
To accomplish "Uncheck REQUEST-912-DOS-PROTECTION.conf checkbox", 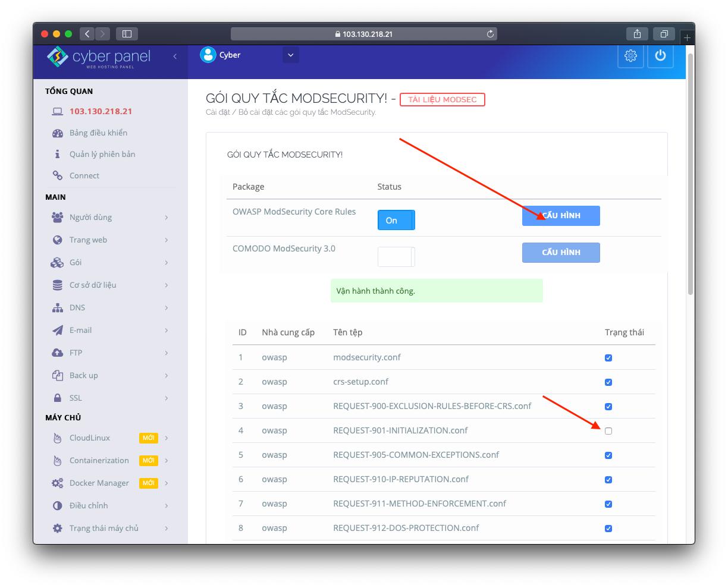I will 608,529.
